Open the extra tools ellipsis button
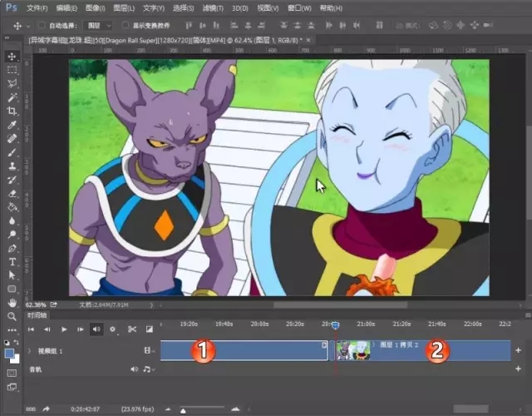This screenshot has height=416, width=532. click(x=12, y=329)
